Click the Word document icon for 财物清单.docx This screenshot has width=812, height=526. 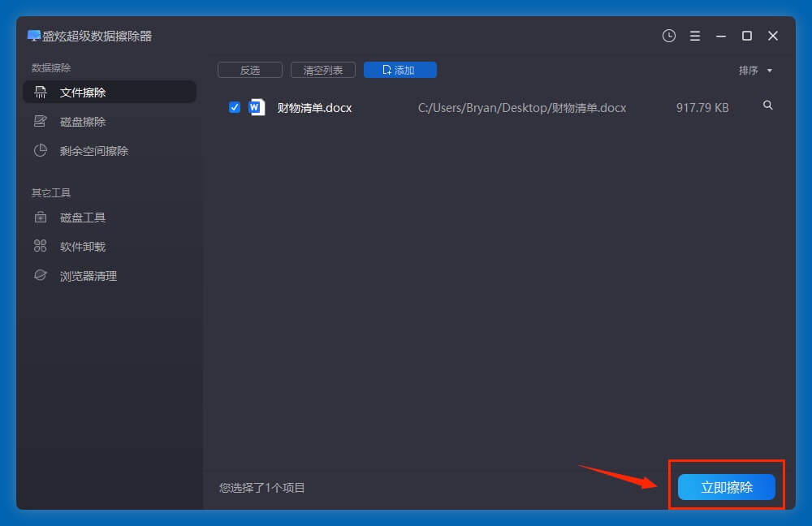coord(257,107)
